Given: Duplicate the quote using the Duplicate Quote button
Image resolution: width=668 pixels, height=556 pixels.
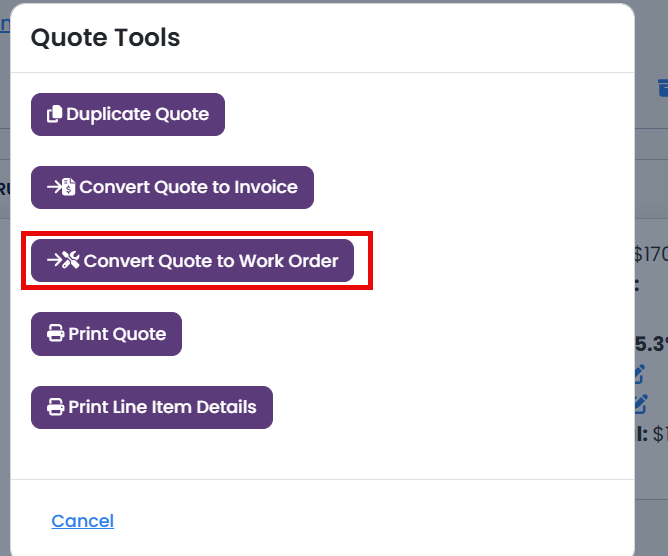Looking at the screenshot, I should pos(128,115).
